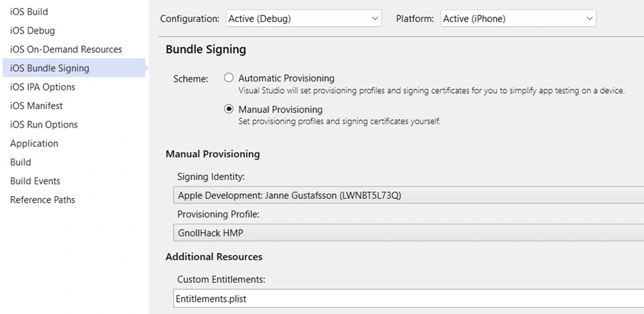Open the Provisioning Profile combo box

(x=408, y=233)
